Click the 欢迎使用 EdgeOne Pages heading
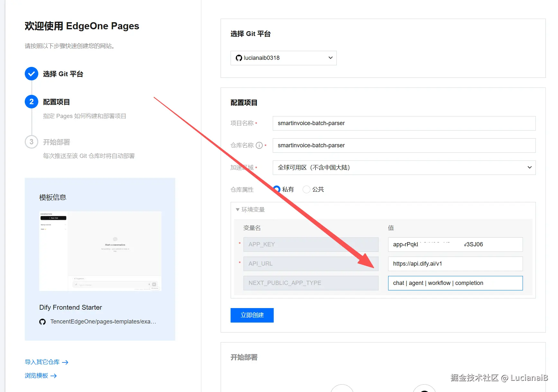 82,26
